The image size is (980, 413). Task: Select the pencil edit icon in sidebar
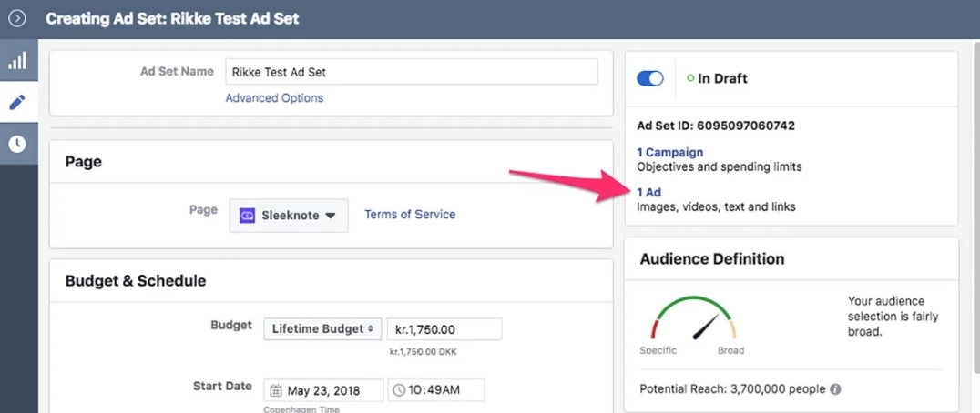pos(17,102)
